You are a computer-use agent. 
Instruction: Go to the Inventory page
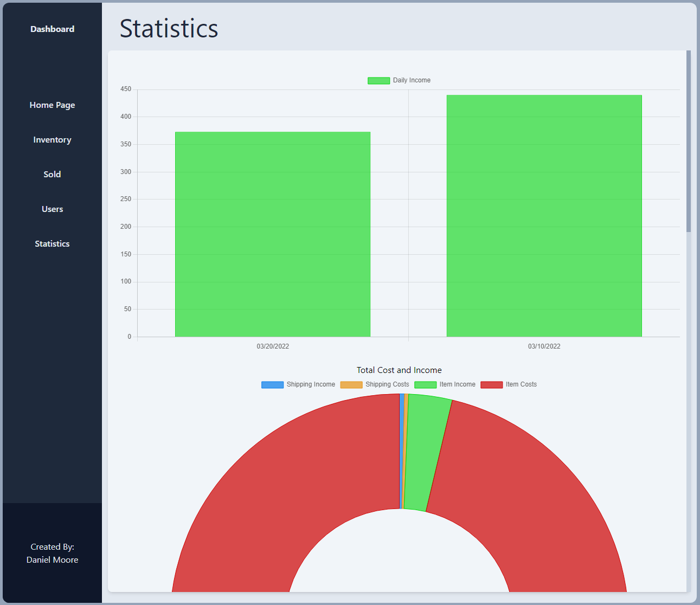coord(52,140)
